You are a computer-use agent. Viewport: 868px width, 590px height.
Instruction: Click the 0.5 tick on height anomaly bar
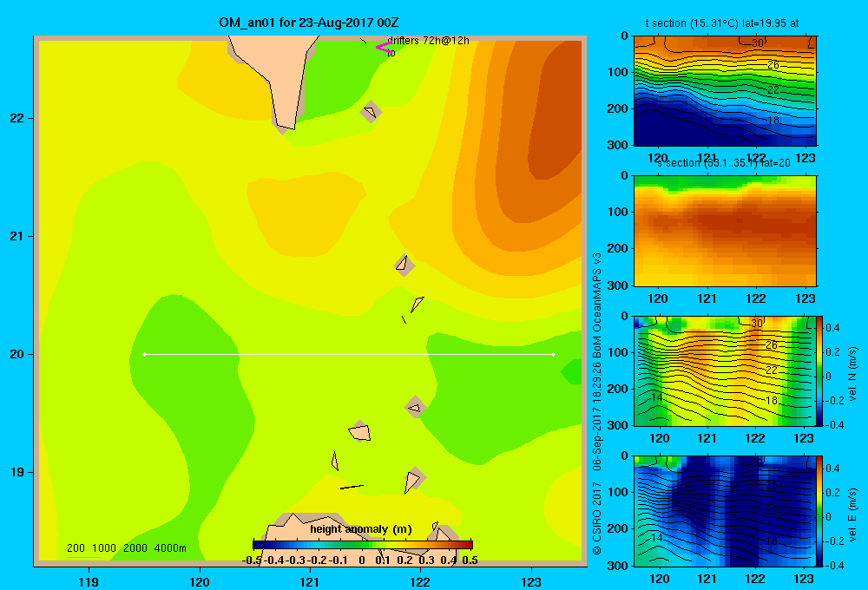(x=470, y=560)
